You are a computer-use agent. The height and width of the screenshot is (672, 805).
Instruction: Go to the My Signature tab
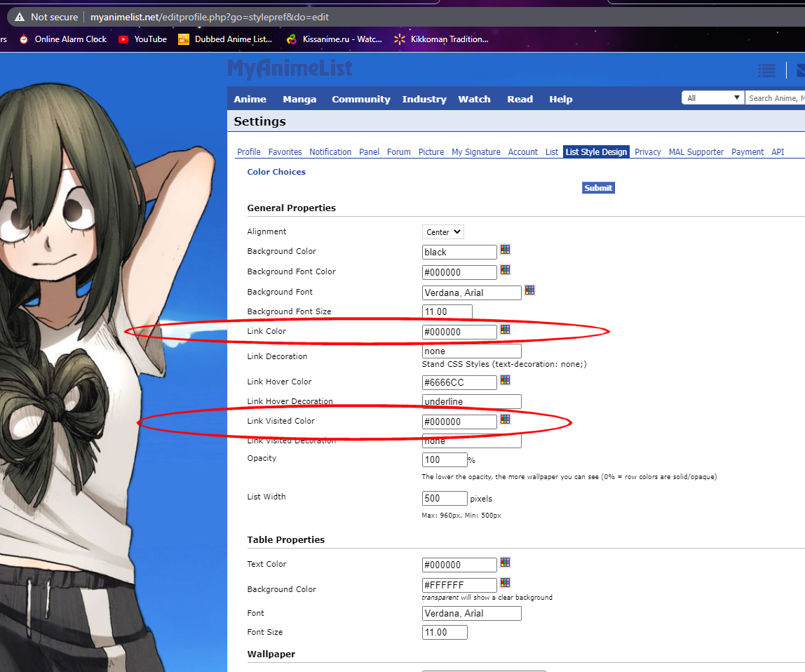click(475, 152)
